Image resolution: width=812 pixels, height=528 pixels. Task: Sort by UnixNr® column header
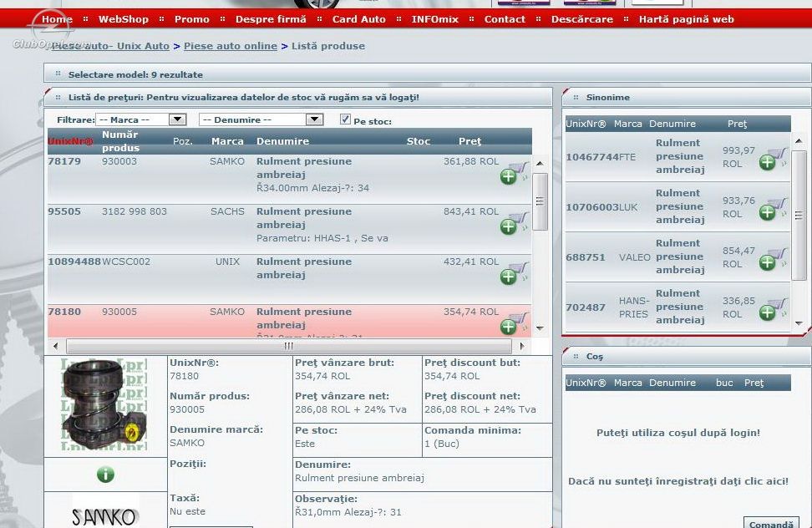click(70, 141)
